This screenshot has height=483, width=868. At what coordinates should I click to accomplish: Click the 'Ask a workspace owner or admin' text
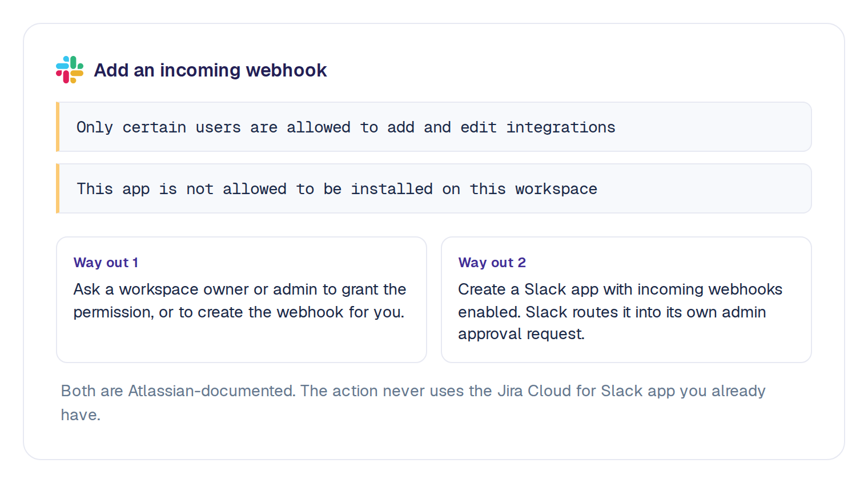[x=240, y=300]
